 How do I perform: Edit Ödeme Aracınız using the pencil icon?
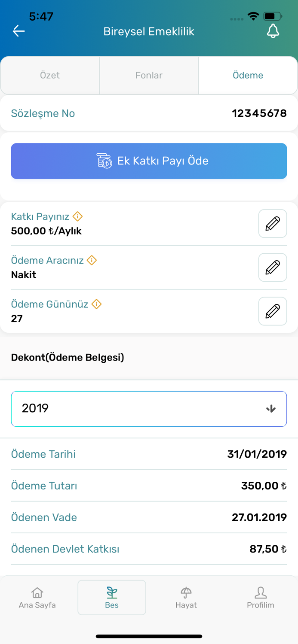pos(272,267)
